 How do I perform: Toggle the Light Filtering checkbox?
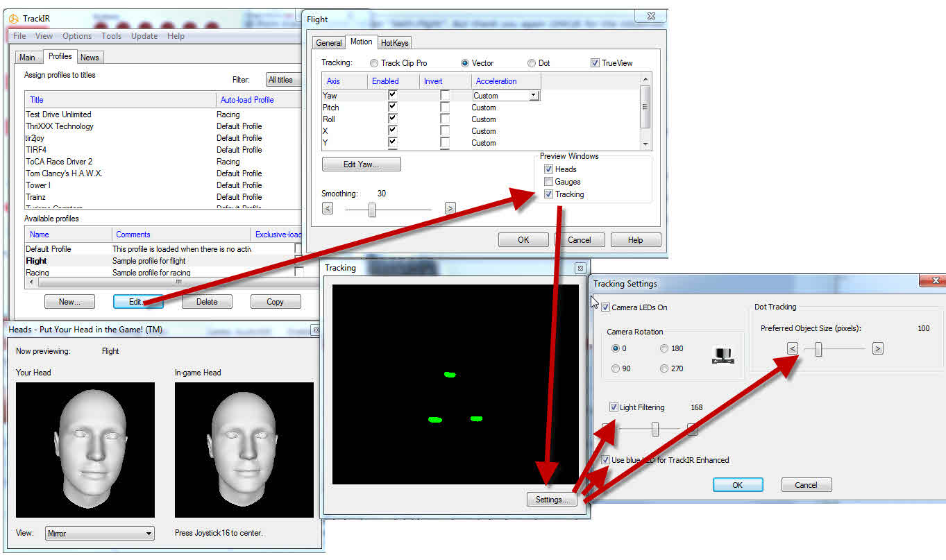(x=614, y=407)
